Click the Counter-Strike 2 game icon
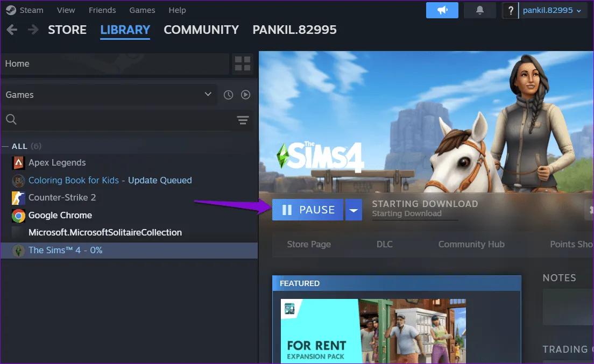Image resolution: width=594 pixels, height=364 pixels. (18, 198)
